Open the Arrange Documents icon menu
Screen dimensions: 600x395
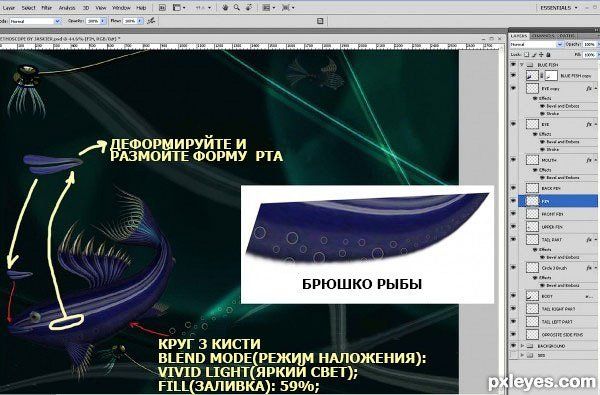(x=269, y=8)
